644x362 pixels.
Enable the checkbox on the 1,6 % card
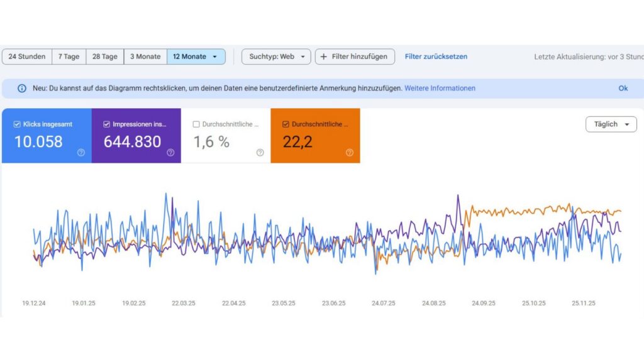click(x=196, y=124)
